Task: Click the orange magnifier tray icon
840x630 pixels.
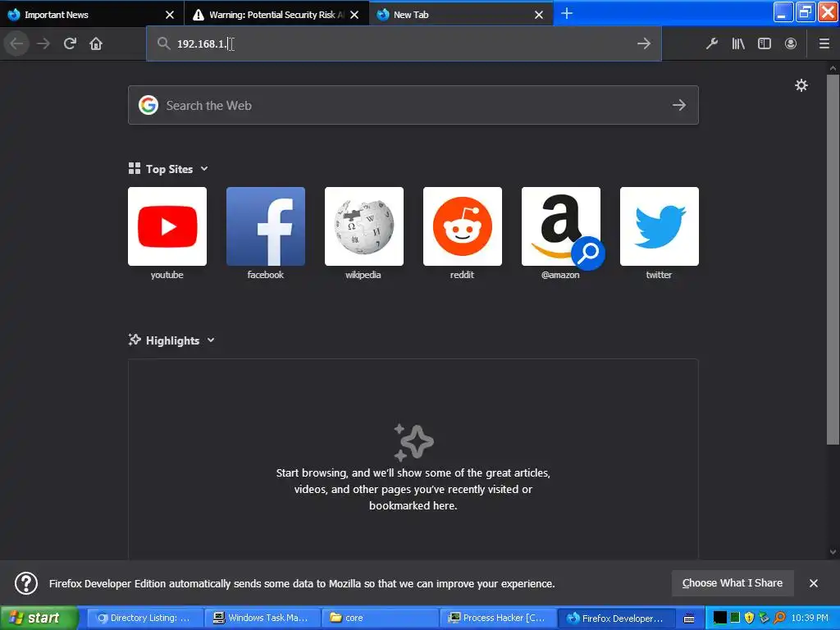Action: tap(779, 618)
